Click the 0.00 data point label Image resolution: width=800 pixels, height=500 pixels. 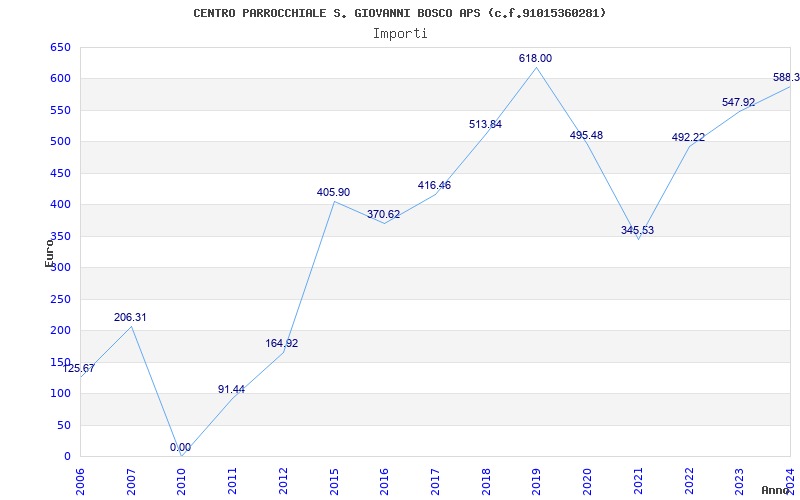(181, 447)
